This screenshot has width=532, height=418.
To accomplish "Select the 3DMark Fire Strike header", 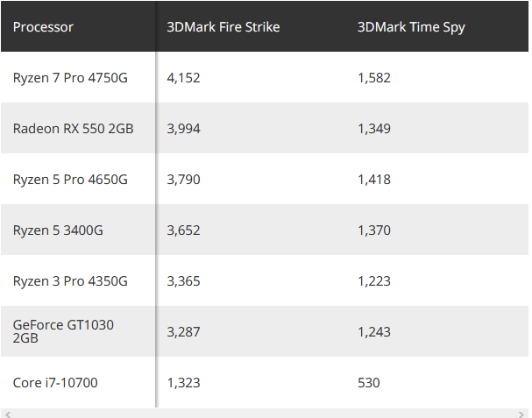I will point(223,26).
